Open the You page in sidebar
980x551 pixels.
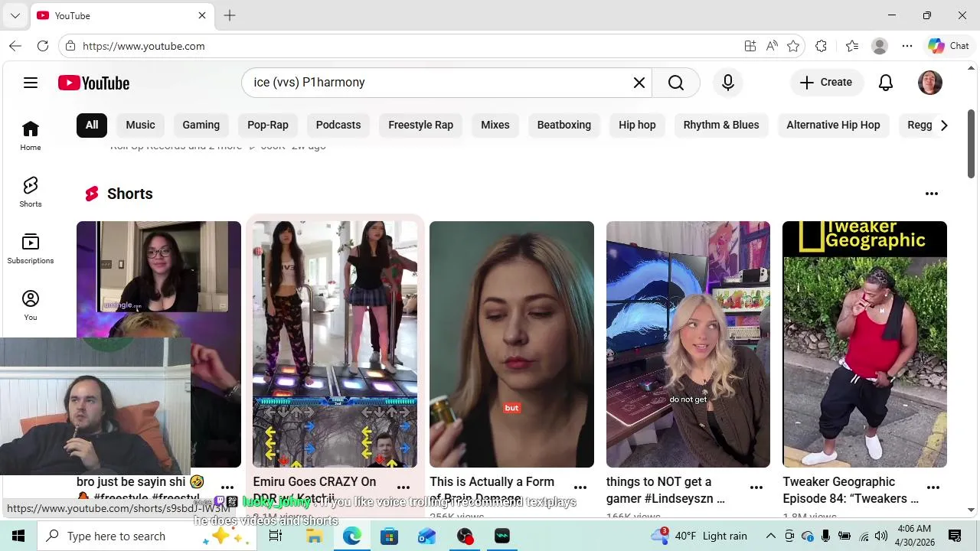coord(31,305)
